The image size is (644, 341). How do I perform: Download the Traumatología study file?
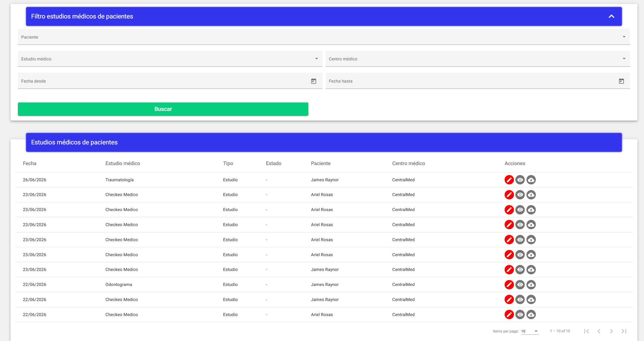(x=531, y=180)
